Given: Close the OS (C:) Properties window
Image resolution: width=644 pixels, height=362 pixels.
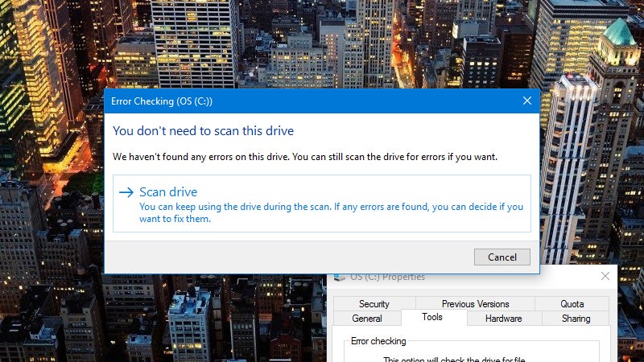Looking at the screenshot, I should pyautogui.click(x=605, y=277).
